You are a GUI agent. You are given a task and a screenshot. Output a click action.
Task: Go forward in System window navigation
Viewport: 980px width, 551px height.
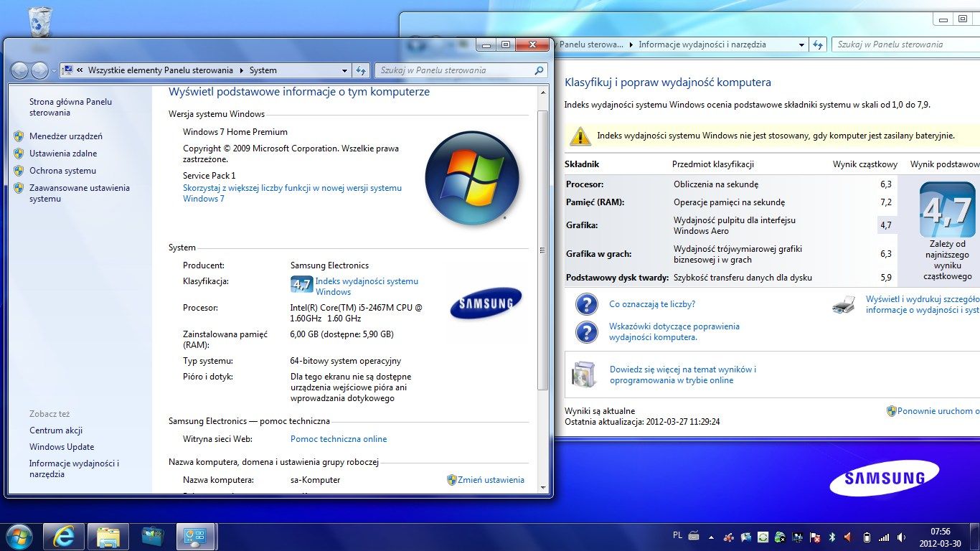[x=39, y=70]
